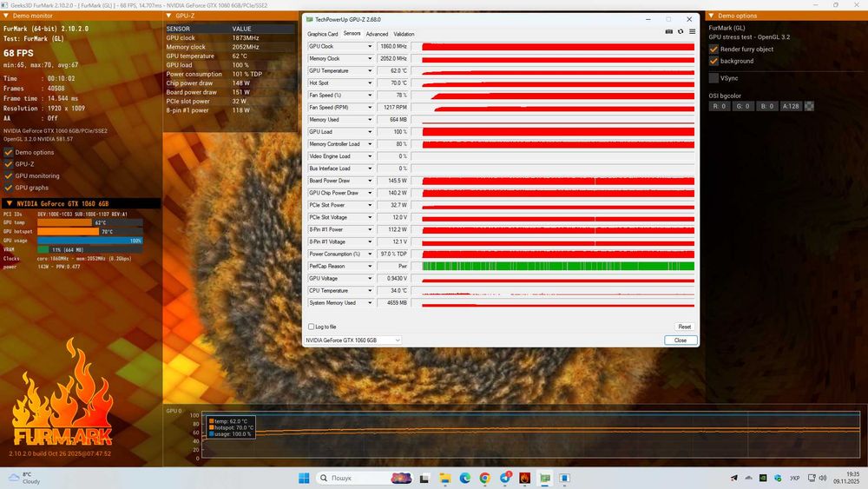Viewport: 868px width, 489px height.
Task: Open Microsoft Edge from the taskbar
Action: pyautogui.click(x=465, y=478)
